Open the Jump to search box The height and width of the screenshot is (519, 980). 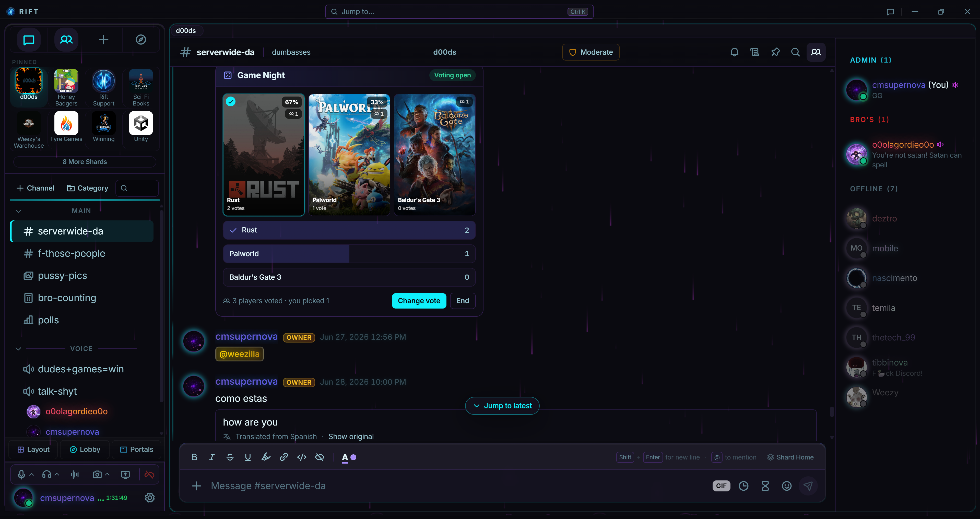tap(459, 11)
